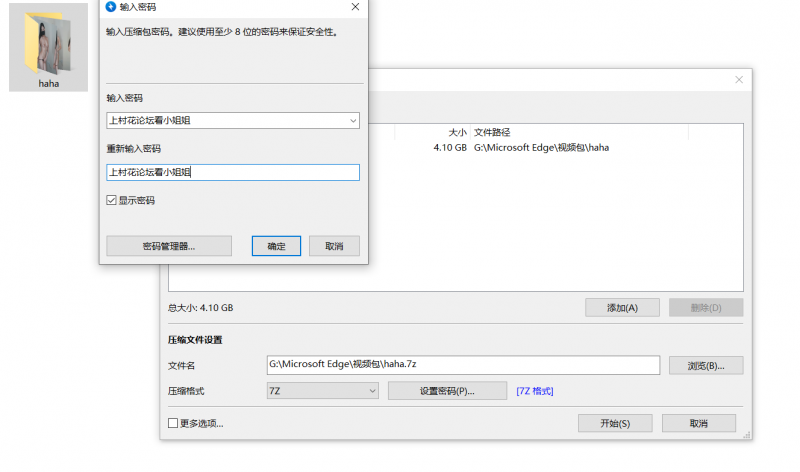Start compression with 开始(S)
Screen dimensions: 800x472
(615, 423)
